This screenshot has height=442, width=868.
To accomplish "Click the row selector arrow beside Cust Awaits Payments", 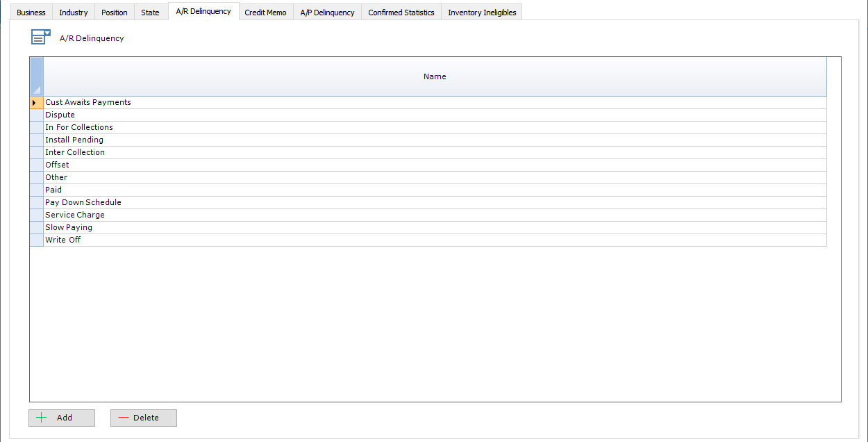I will pyautogui.click(x=35, y=102).
